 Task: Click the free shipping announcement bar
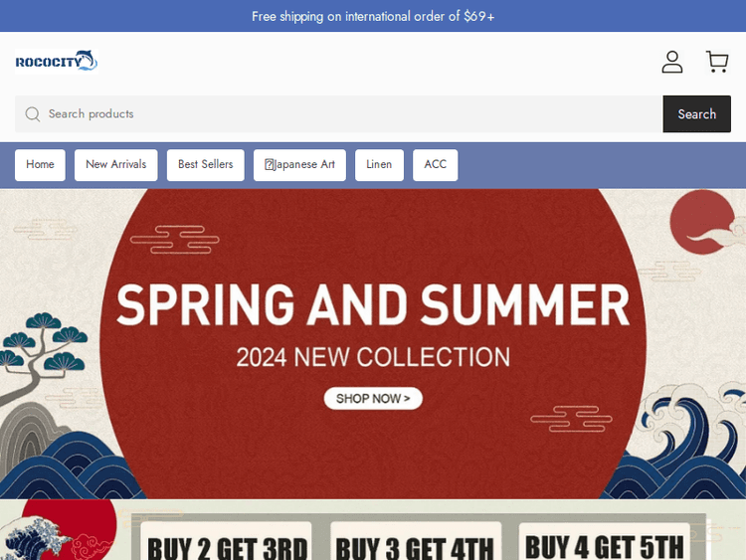coord(373,16)
